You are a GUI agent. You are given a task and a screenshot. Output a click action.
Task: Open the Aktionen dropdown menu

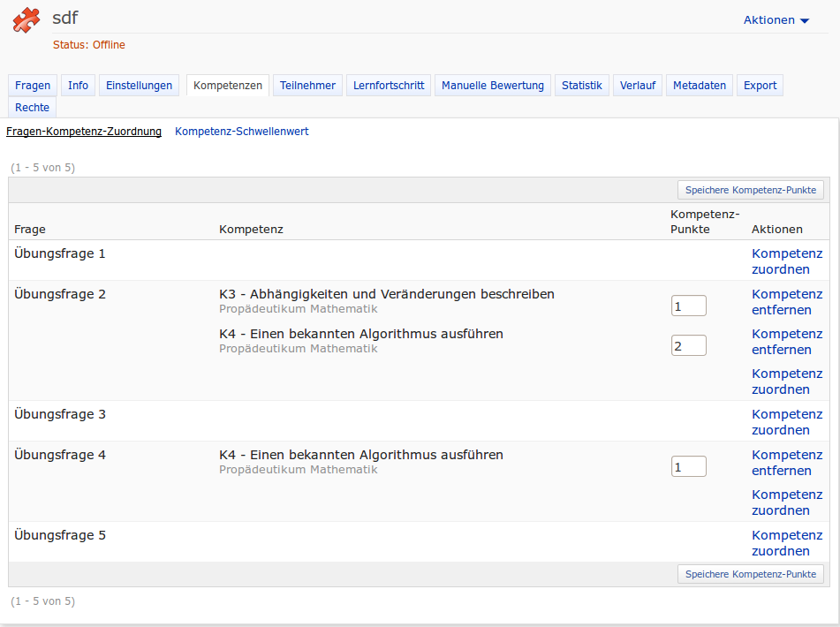(x=776, y=20)
